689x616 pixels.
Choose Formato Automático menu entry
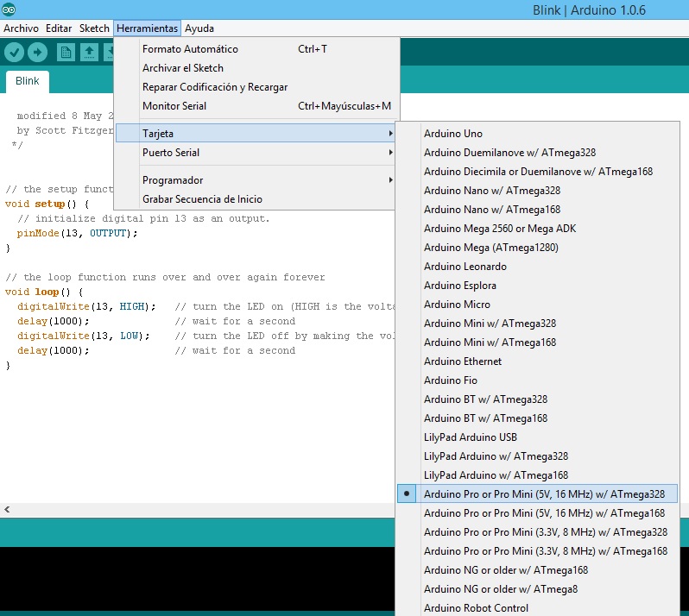point(255,49)
